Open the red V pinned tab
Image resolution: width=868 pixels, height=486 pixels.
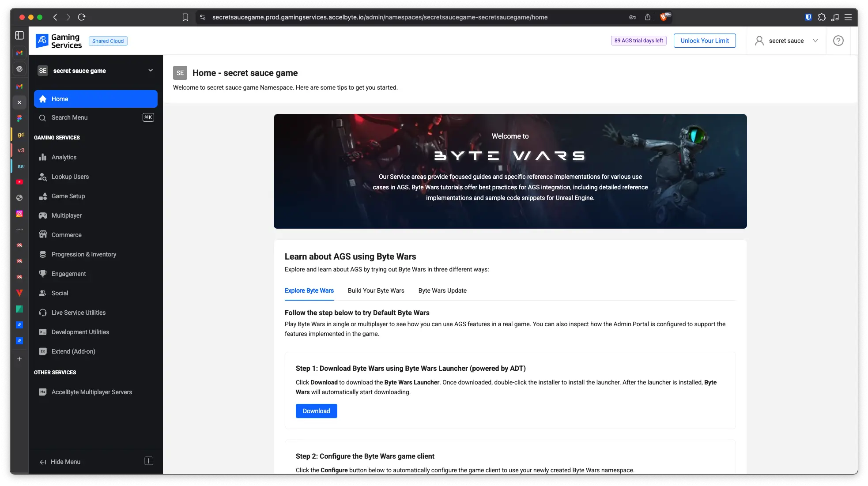click(x=19, y=293)
